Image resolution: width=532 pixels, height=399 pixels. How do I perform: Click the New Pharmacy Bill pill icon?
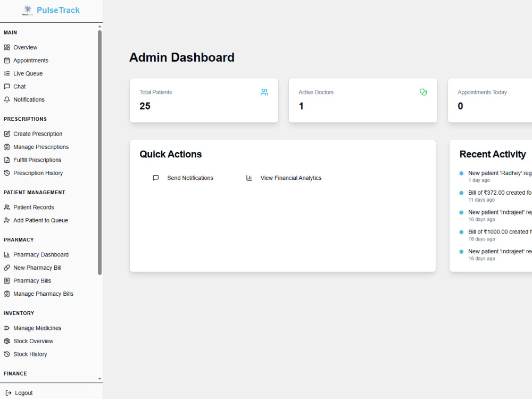coord(7,268)
